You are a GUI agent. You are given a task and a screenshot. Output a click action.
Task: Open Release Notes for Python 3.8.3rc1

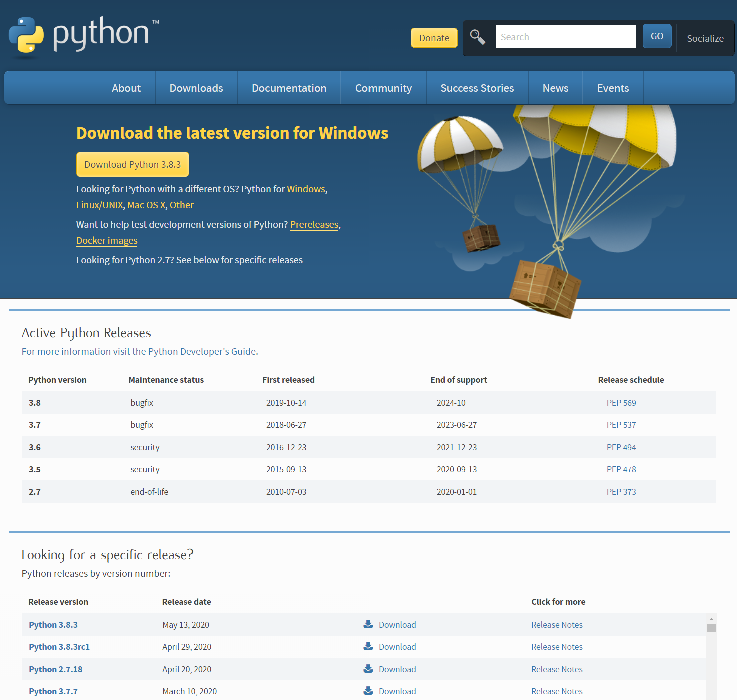click(x=557, y=647)
